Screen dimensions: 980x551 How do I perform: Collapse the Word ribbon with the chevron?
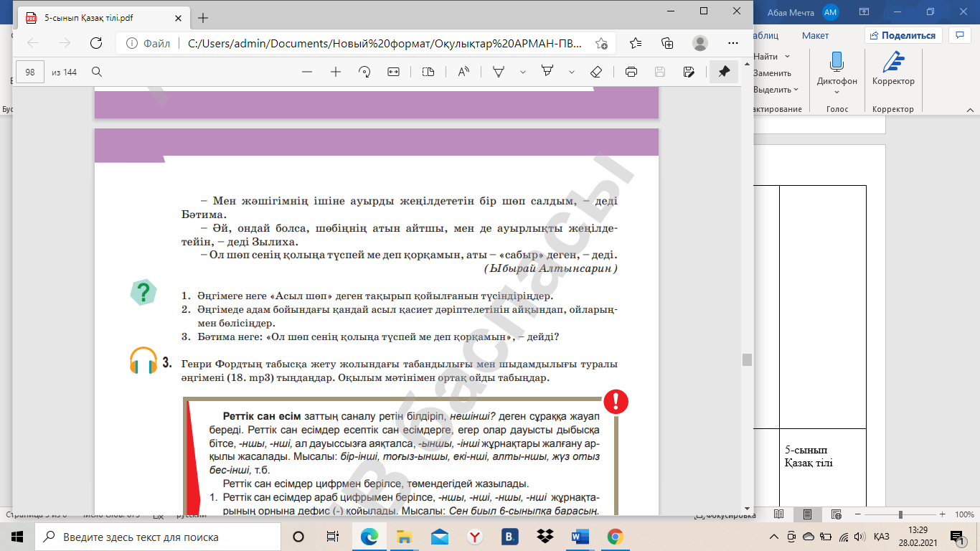[971, 111]
